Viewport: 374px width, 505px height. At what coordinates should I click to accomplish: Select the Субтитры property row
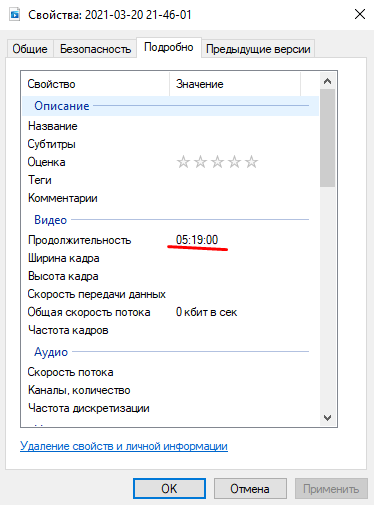170,144
